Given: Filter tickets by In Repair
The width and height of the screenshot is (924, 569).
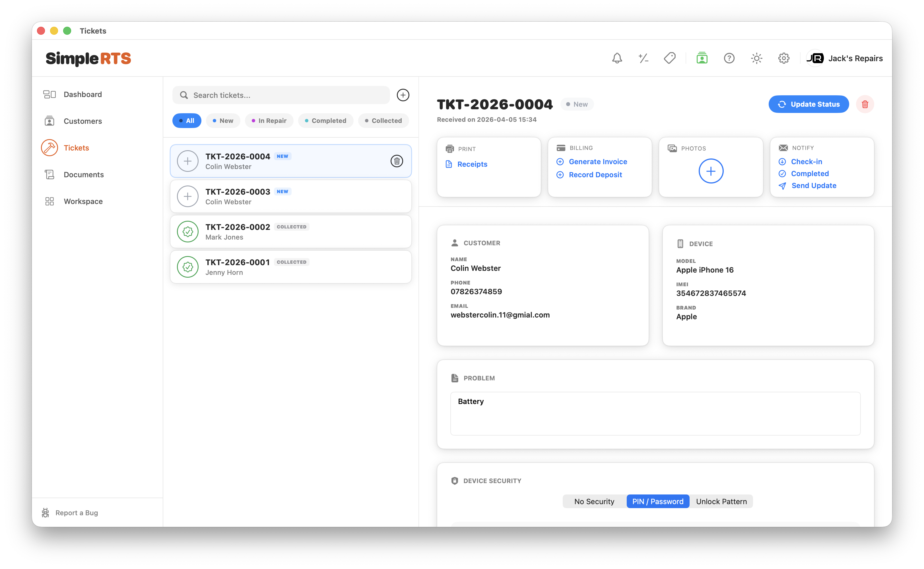Looking at the screenshot, I should [269, 121].
